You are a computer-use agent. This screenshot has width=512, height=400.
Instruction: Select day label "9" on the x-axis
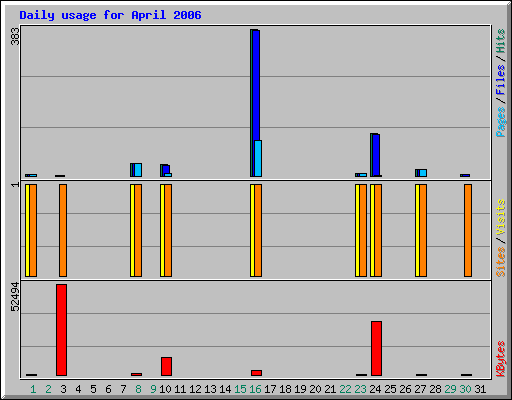(x=153, y=389)
